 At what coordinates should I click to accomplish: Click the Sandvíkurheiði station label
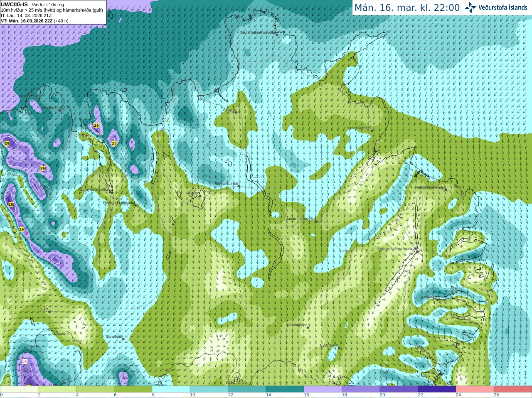[359, 128]
